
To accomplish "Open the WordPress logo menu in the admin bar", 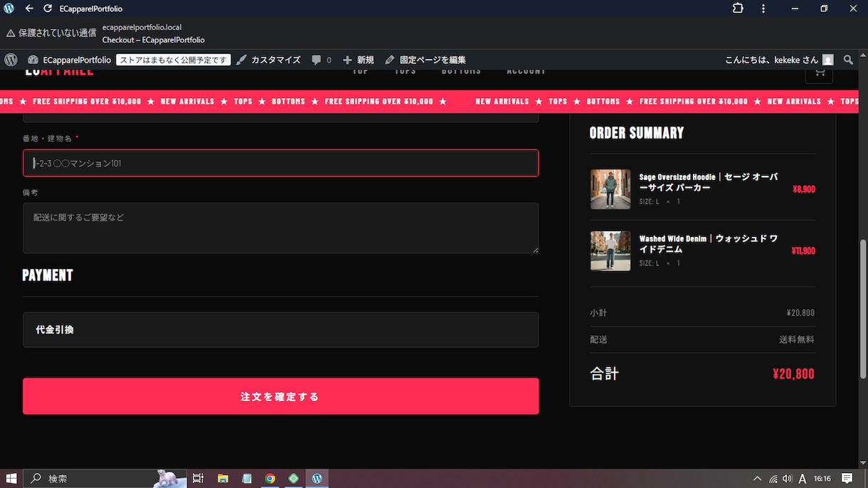I will [11, 60].
